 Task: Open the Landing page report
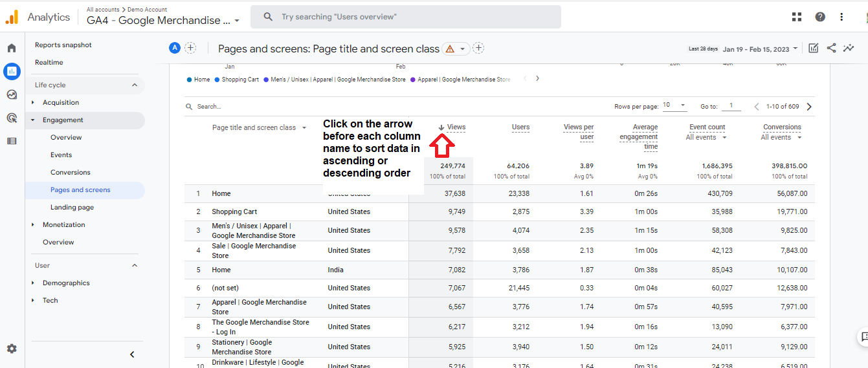coord(72,207)
